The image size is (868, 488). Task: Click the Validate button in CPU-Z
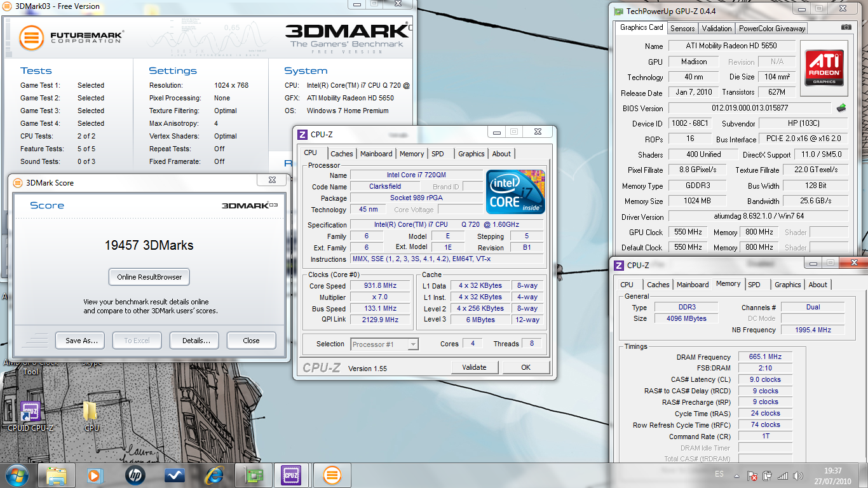(474, 367)
